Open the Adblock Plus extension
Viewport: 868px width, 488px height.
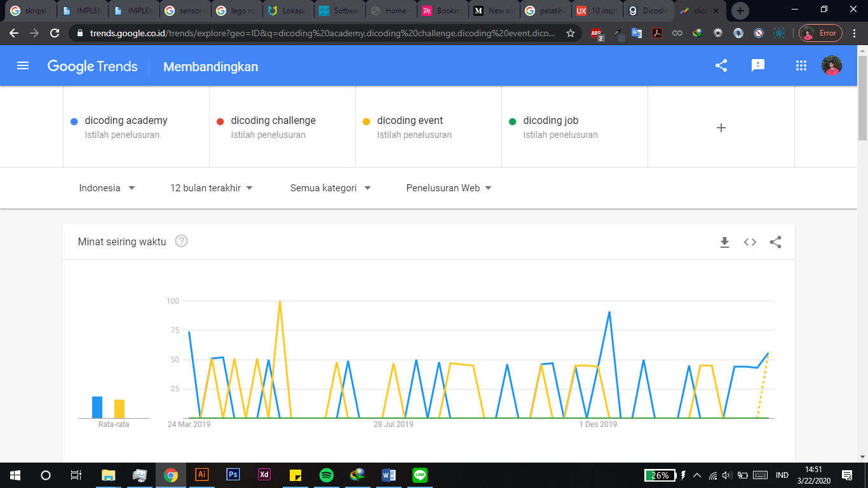(597, 34)
